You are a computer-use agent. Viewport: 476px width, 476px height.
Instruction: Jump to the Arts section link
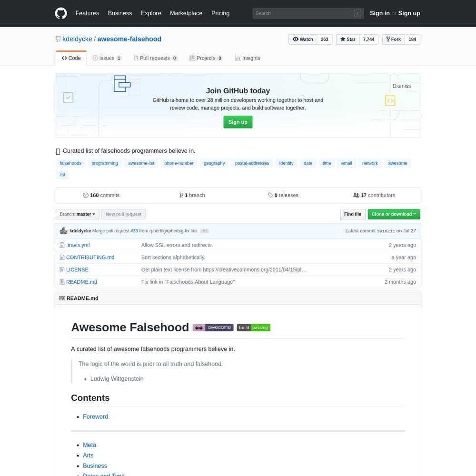(88, 456)
